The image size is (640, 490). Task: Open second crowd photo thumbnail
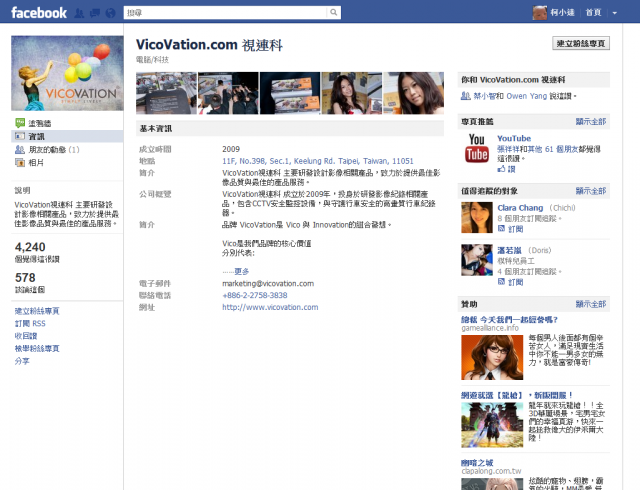[228, 93]
